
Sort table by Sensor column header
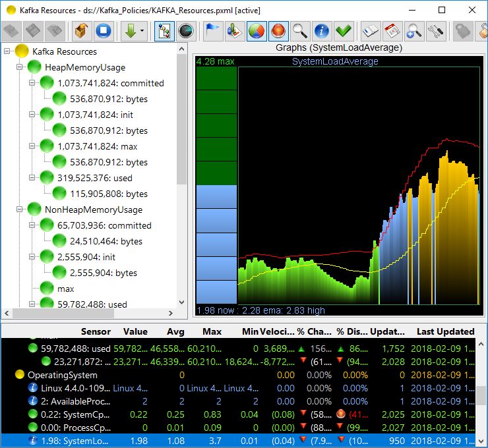[x=96, y=331]
